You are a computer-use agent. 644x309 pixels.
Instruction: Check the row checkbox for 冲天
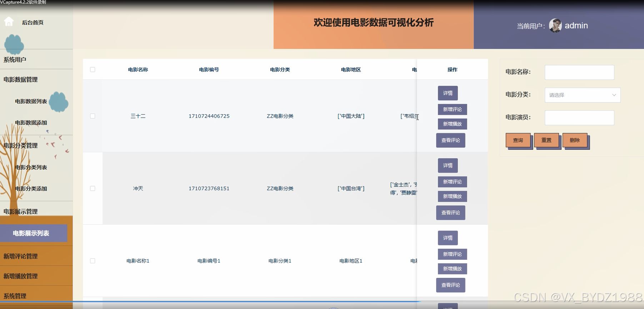(93, 188)
